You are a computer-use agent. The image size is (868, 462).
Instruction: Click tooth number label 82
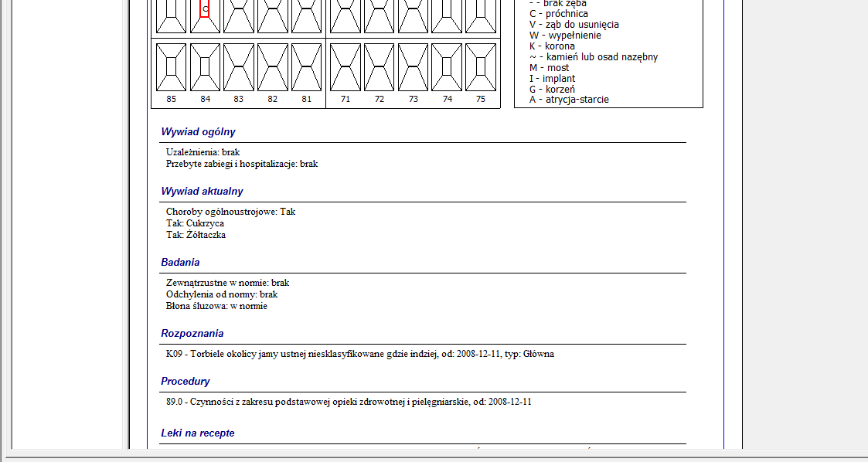pos(272,99)
